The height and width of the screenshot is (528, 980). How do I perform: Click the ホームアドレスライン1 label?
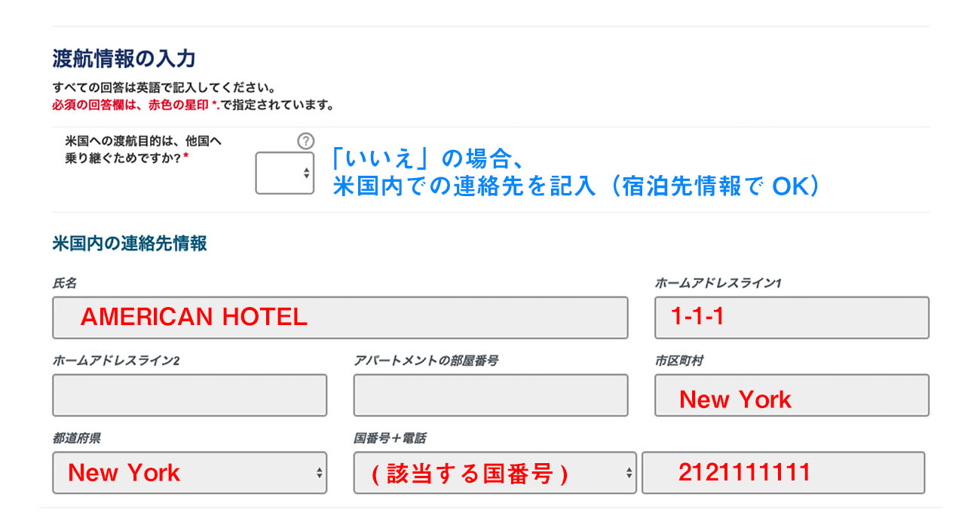click(718, 284)
